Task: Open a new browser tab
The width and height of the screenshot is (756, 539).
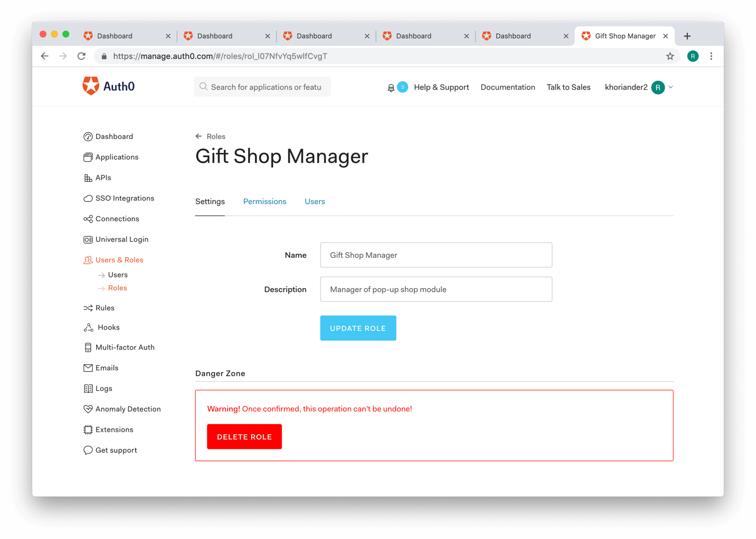Action: pyautogui.click(x=687, y=36)
